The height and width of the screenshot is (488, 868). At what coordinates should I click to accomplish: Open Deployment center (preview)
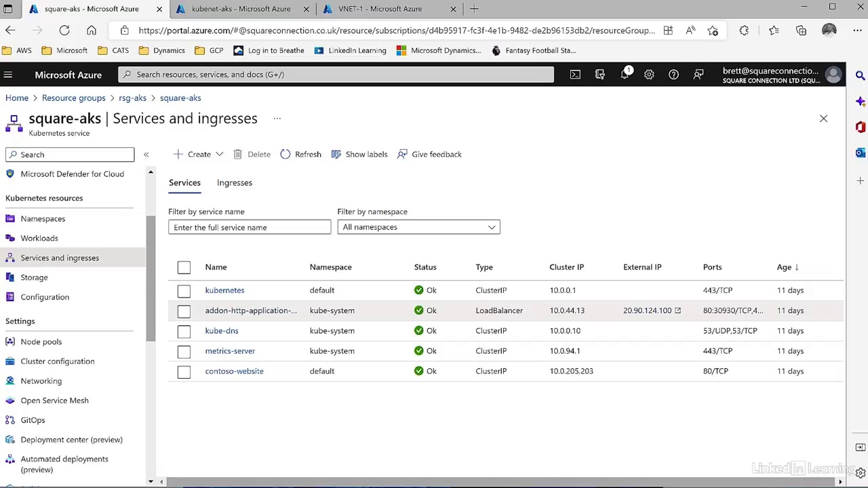pos(71,440)
